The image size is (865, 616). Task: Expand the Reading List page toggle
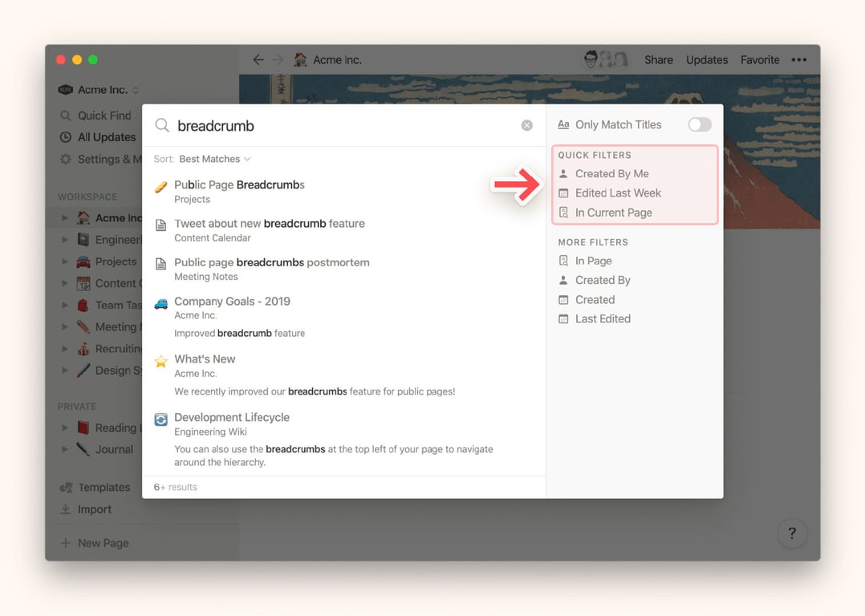[x=65, y=428]
